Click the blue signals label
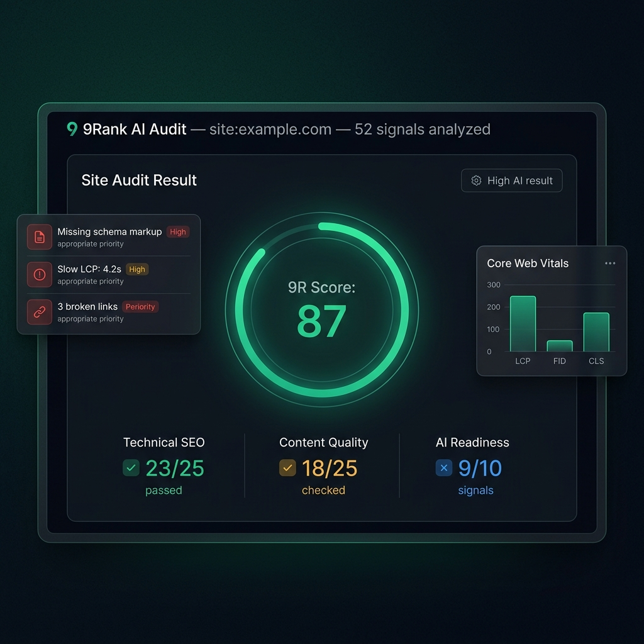 [x=475, y=491]
